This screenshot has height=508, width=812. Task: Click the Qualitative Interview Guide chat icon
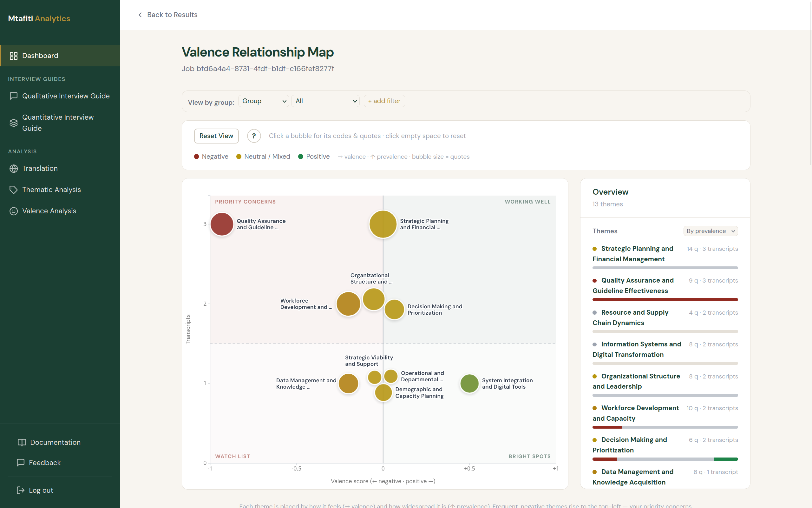[14, 96]
